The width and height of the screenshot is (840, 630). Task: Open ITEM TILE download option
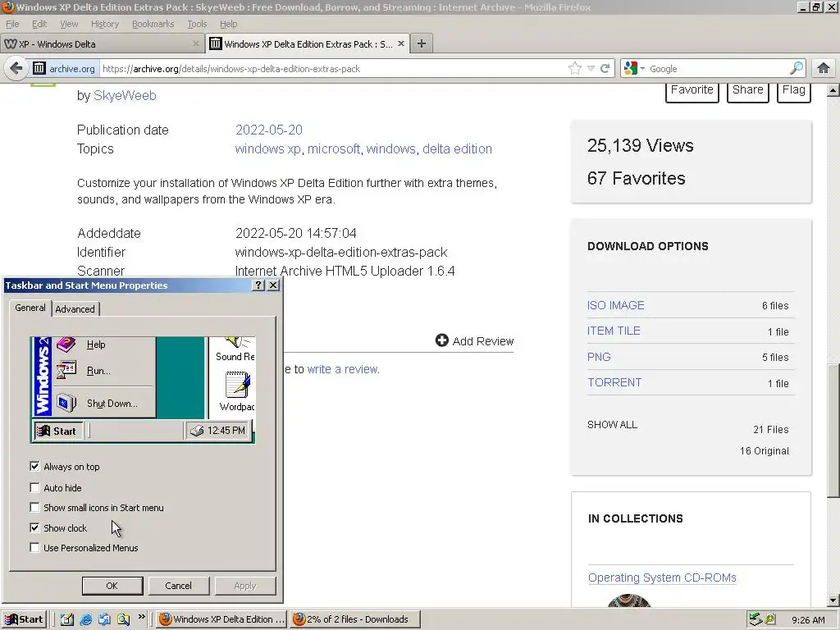(614, 331)
